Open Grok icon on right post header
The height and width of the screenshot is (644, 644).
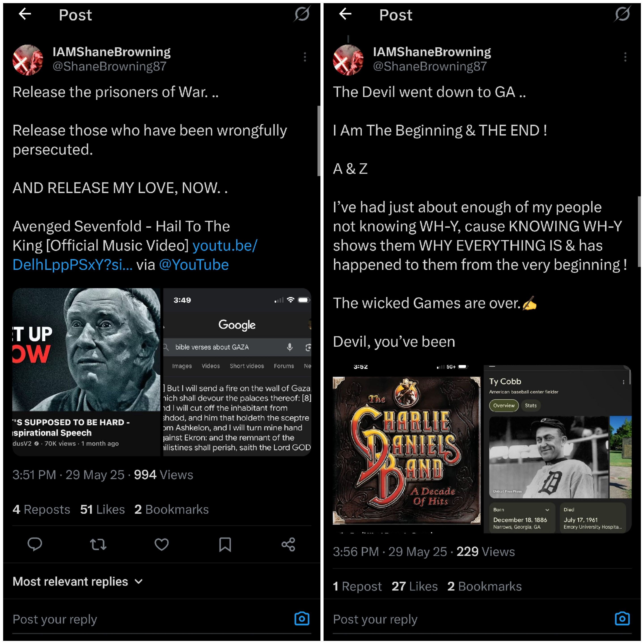pos(622,14)
